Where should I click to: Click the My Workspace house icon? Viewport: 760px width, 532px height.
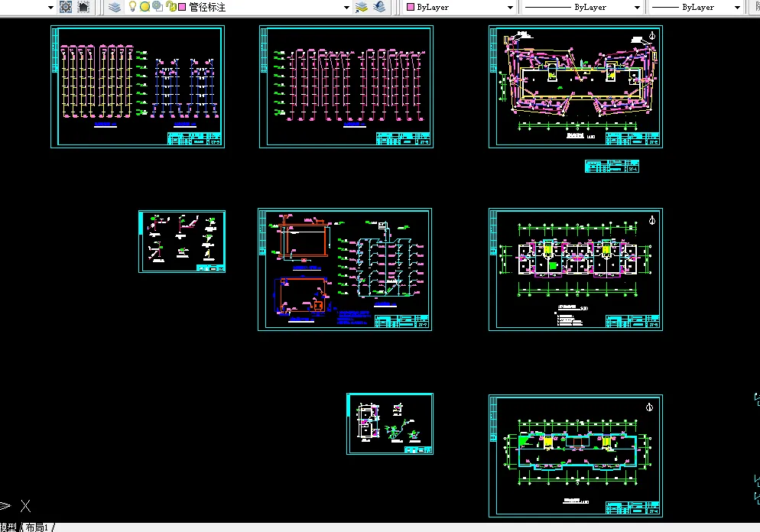click(x=83, y=7)
